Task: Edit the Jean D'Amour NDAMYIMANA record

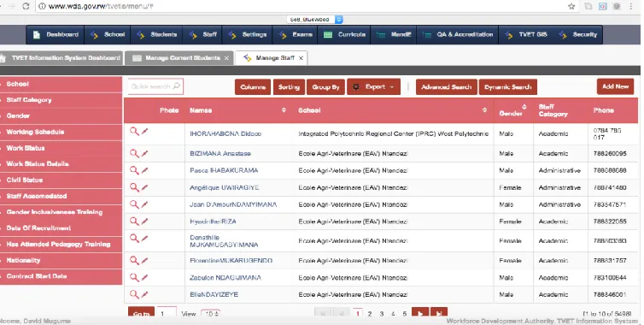Action: [x=144, y=204]
